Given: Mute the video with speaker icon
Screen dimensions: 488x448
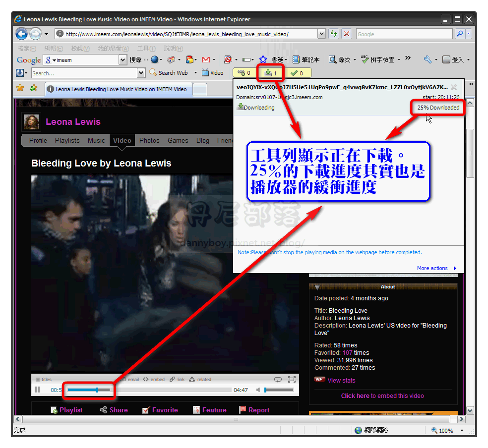Looking at the screenshot, I should click(258, 390).
